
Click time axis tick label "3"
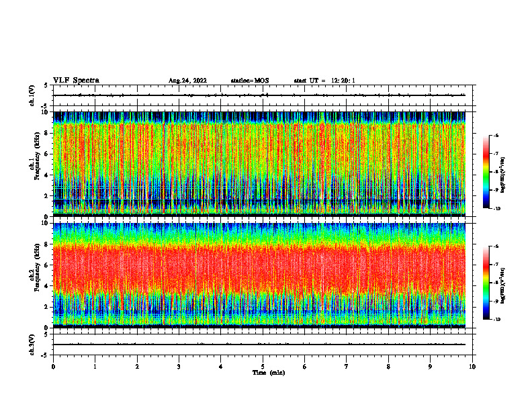coord(179,367)
